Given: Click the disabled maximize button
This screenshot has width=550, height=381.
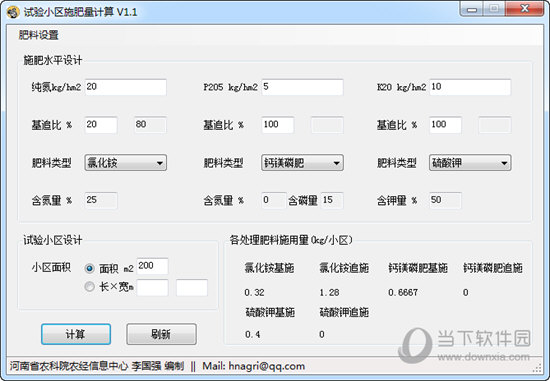Looking at the screenshot, I should point(494,9).
